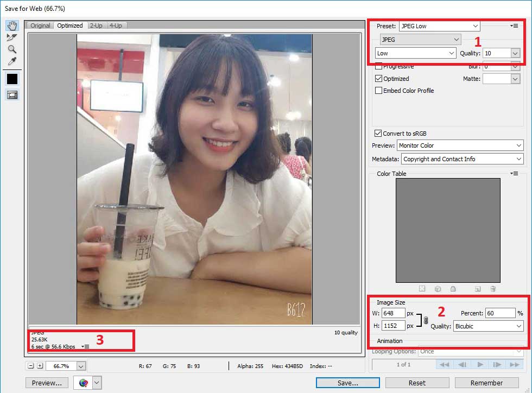Switch to the 2-Up tab

[x=96, y=26]
